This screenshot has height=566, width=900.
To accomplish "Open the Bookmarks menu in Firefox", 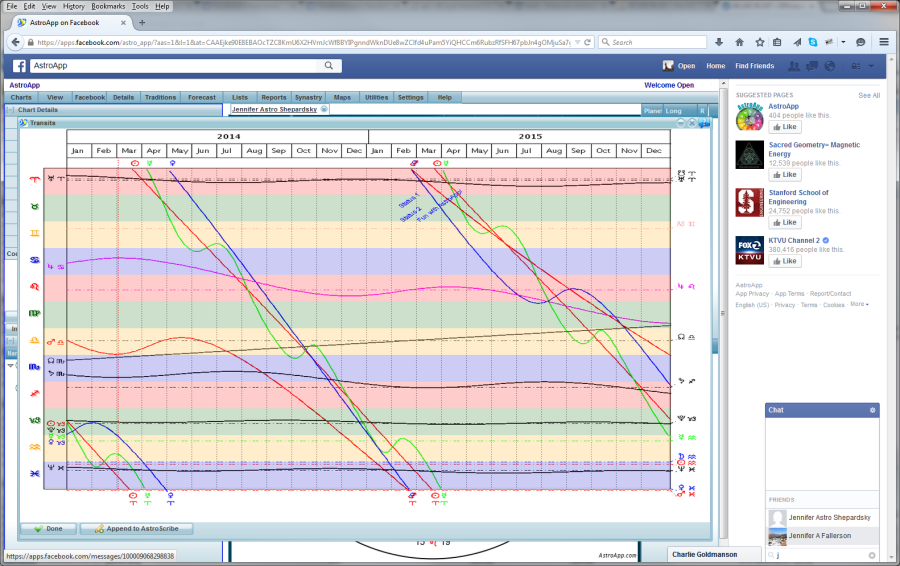I will (108, 6).
